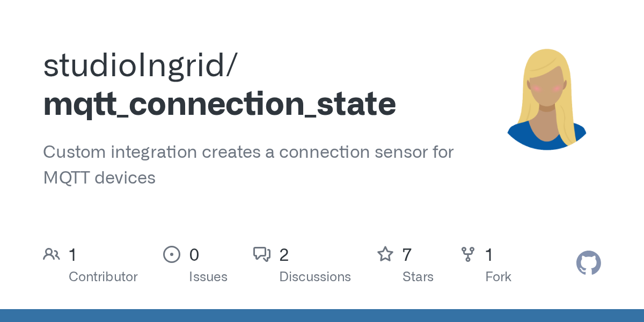Click the blue bar along the bottom
644x322 pixels.
pyautogui.click(x=322, y=316)
